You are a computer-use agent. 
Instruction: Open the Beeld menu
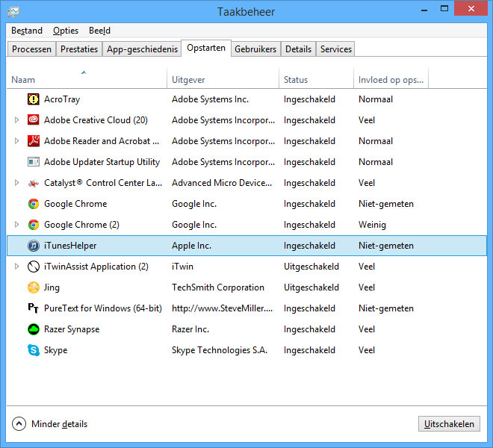click(x=99, y=31)
